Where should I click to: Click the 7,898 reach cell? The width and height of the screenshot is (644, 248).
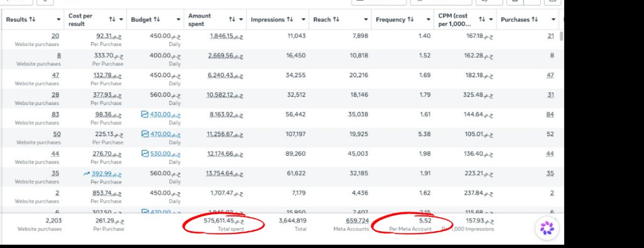pos(360,36)
